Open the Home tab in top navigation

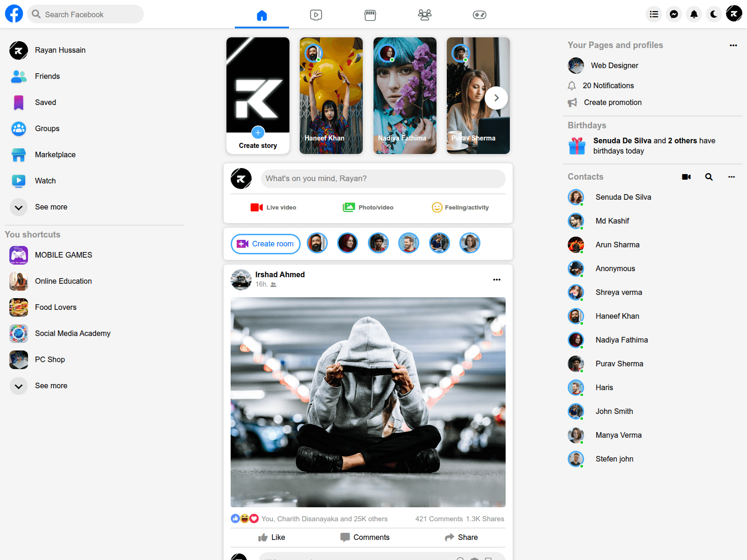tap(262, 15)
